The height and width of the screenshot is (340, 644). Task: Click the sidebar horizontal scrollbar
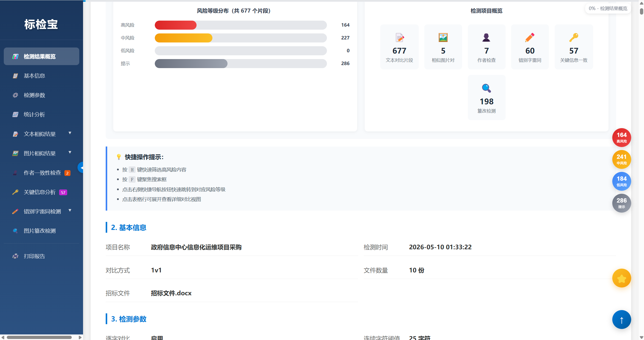pyautogui.click(x=39, y=337)
